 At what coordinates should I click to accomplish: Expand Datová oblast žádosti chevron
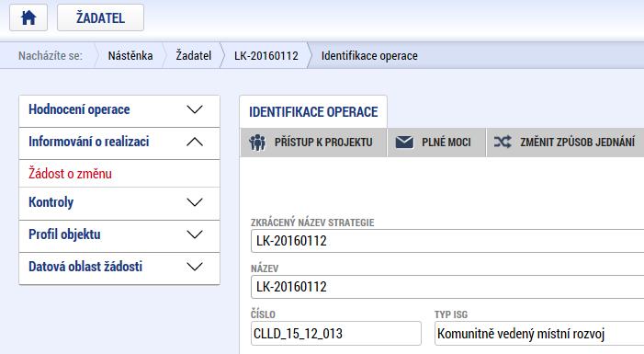[195, 267]
